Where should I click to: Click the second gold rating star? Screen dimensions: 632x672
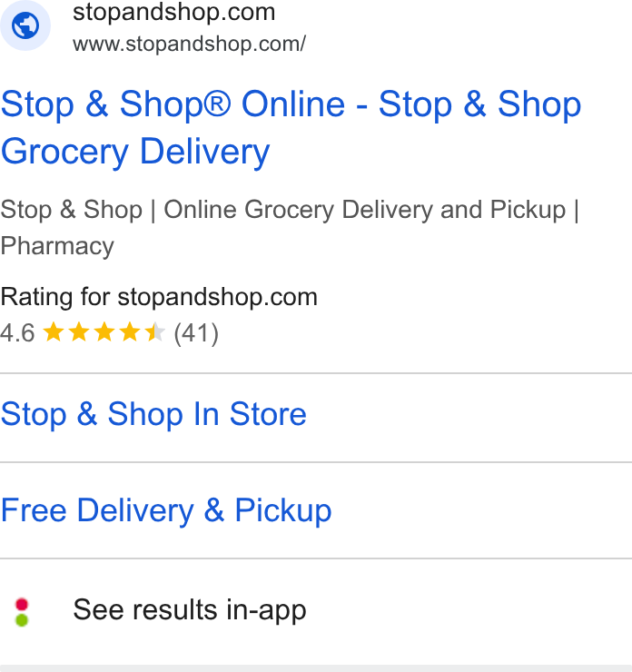[79, 332]
